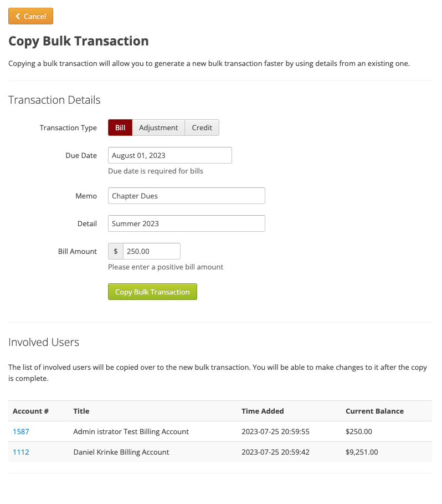
Task: Click the $9,251.00 balance cell
Action: [x=362, y=452]
